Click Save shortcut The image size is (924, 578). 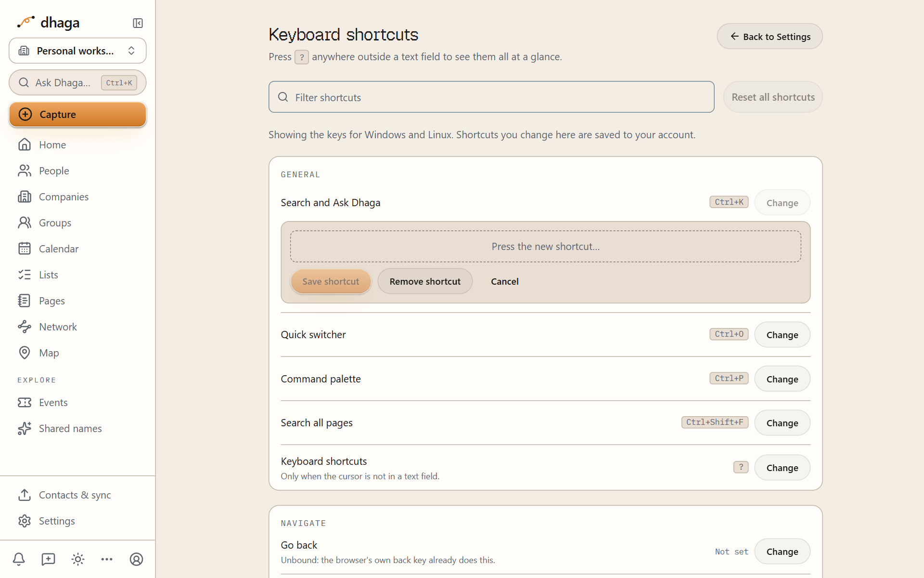(x=331, y=281)
